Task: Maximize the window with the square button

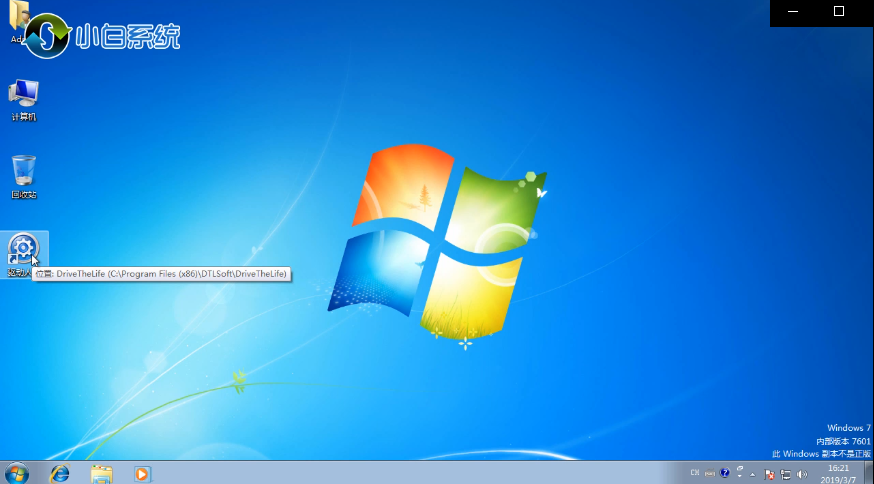Action: coord(839,11)
